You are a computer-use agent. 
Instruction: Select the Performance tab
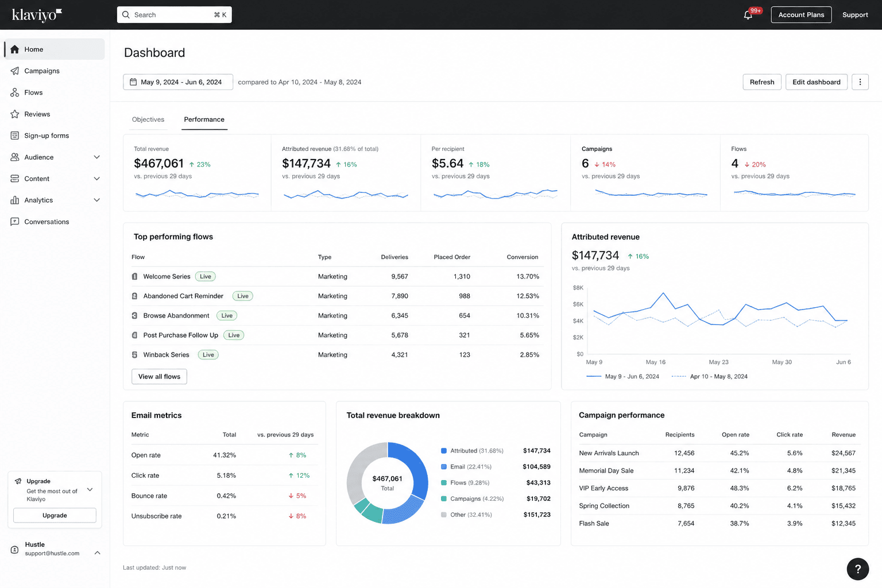204,119
